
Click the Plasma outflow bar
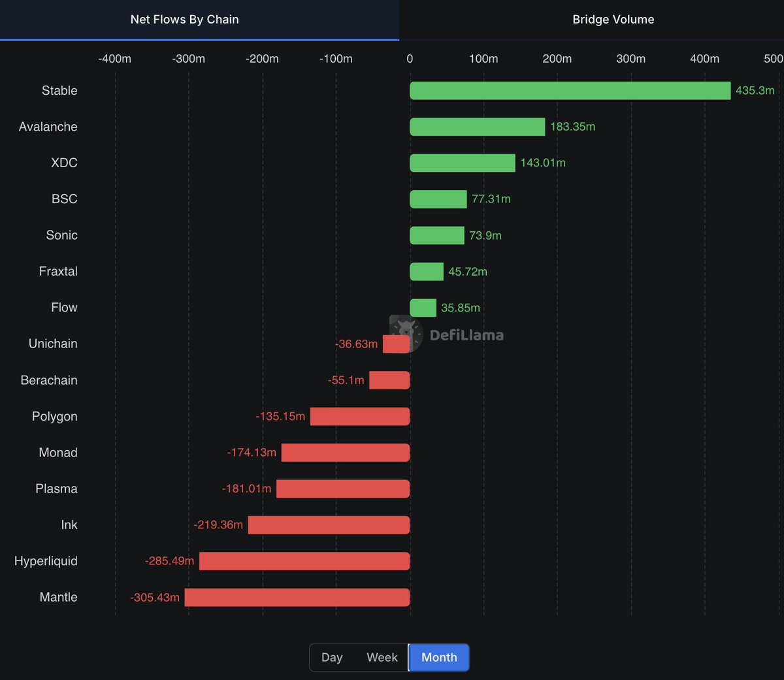[343, 489]
